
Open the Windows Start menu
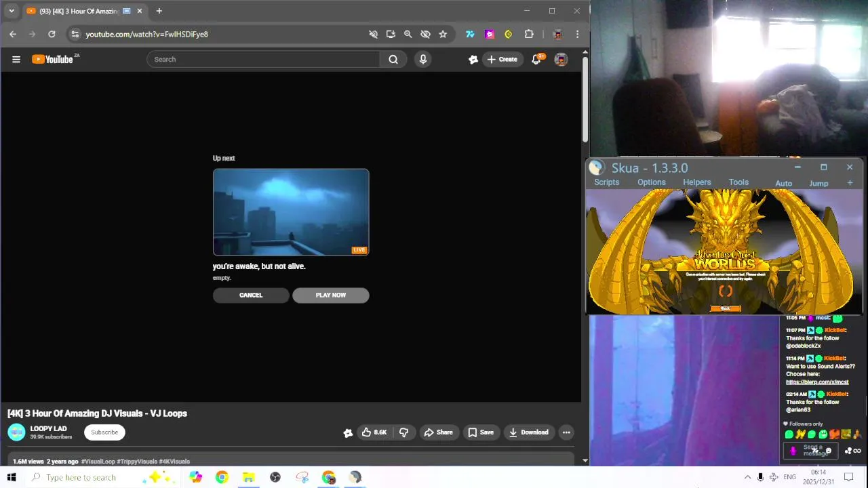coord(12,477)
